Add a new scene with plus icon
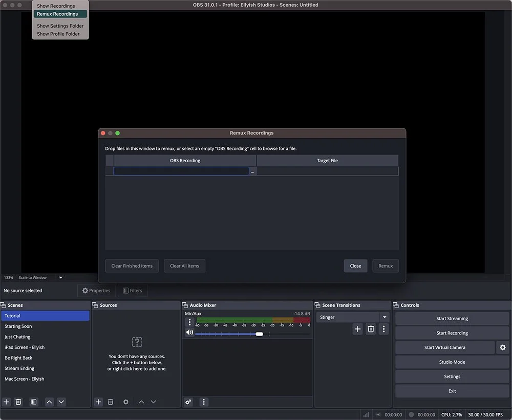Screen dimensions: 512x420 coord(6,402)
